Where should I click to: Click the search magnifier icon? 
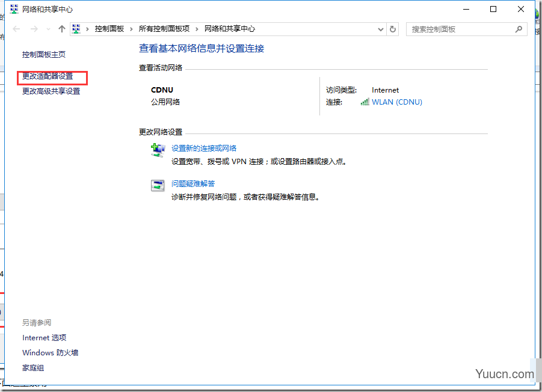tap(519, 29)
